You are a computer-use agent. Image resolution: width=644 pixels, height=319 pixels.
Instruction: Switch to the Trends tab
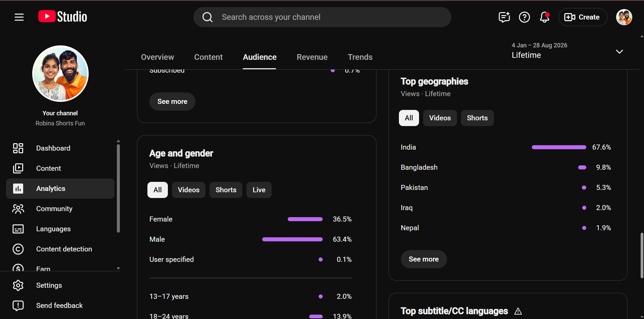(x=360, y=57)
